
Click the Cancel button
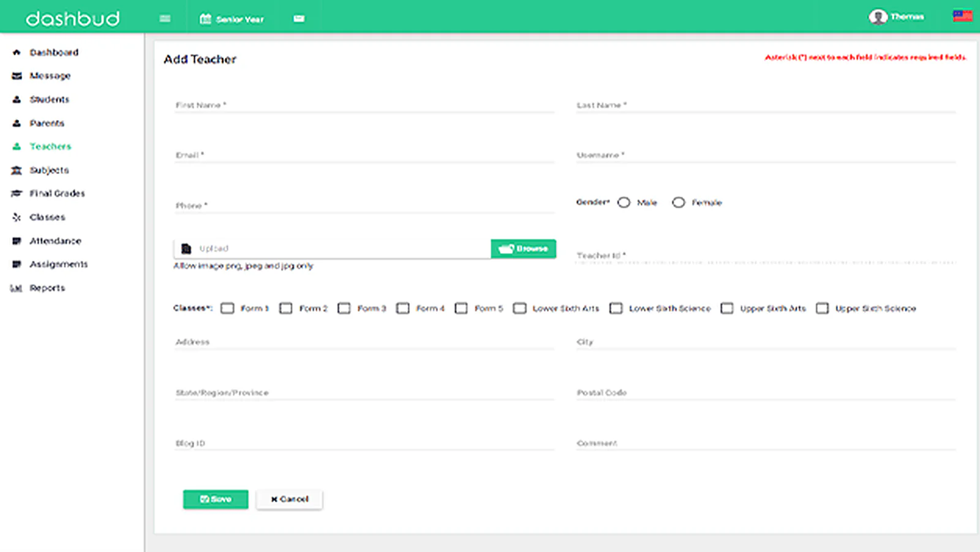(290, 499)
